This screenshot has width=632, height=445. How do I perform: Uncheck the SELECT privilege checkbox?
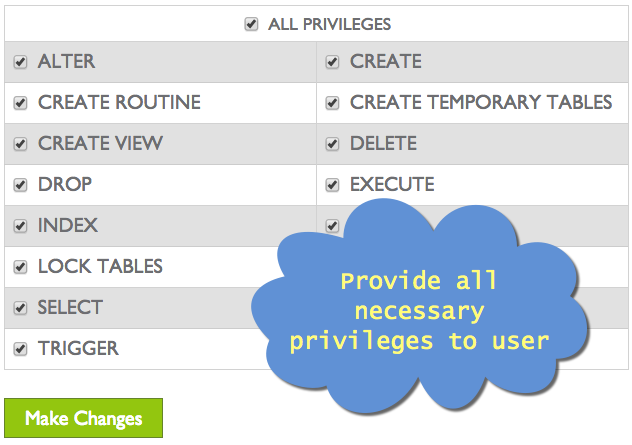(20, 308)
